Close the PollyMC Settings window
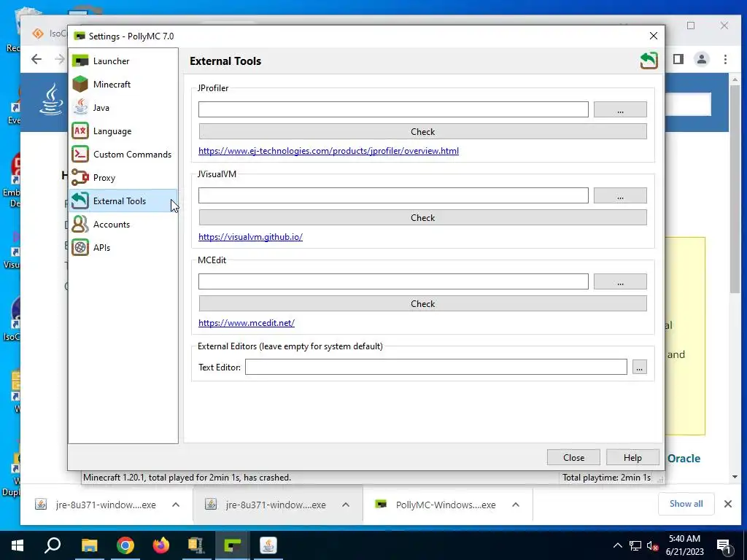This screenshot has height=560, width=747. [653, 36]
